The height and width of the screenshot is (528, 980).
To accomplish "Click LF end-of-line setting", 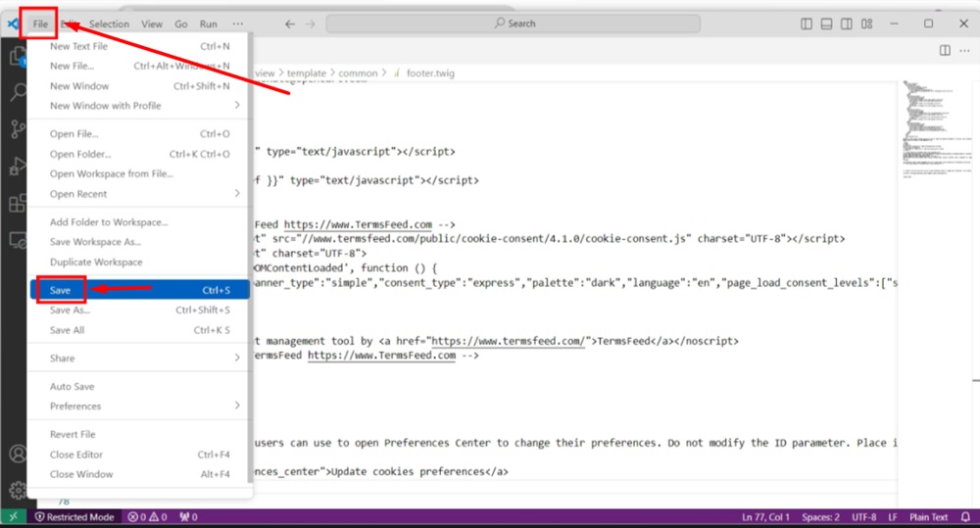I will 893,517.
